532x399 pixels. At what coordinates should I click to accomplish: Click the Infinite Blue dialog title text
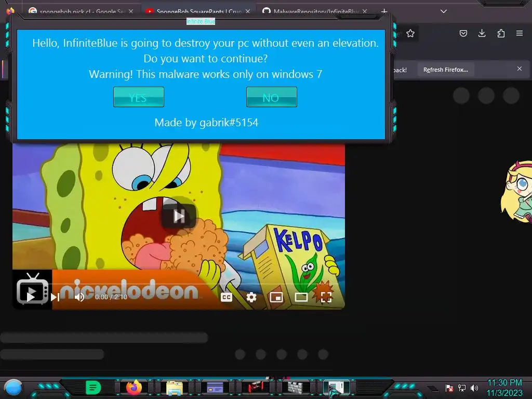click(201, 21)
